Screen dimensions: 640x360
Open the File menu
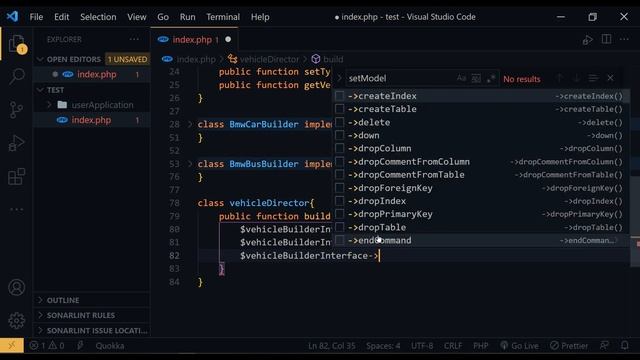(x=36, y=17)
